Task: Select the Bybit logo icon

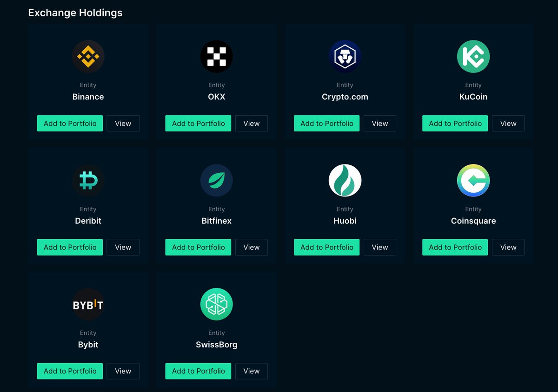Action: click(88, 304)
